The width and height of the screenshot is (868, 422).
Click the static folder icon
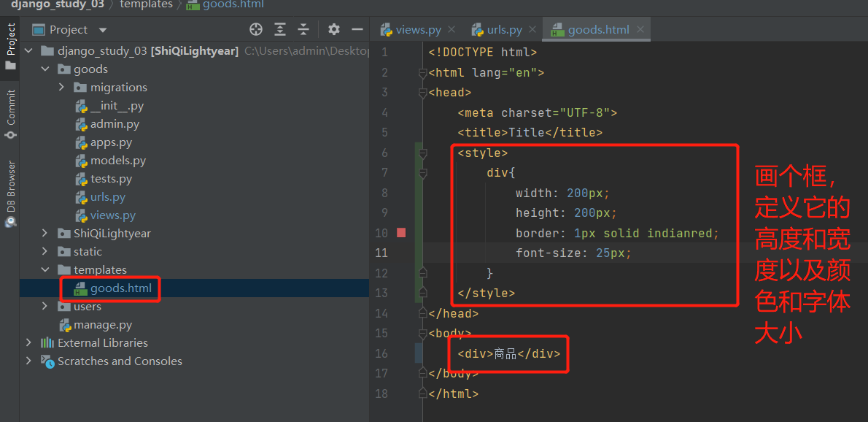click(64, 251)
